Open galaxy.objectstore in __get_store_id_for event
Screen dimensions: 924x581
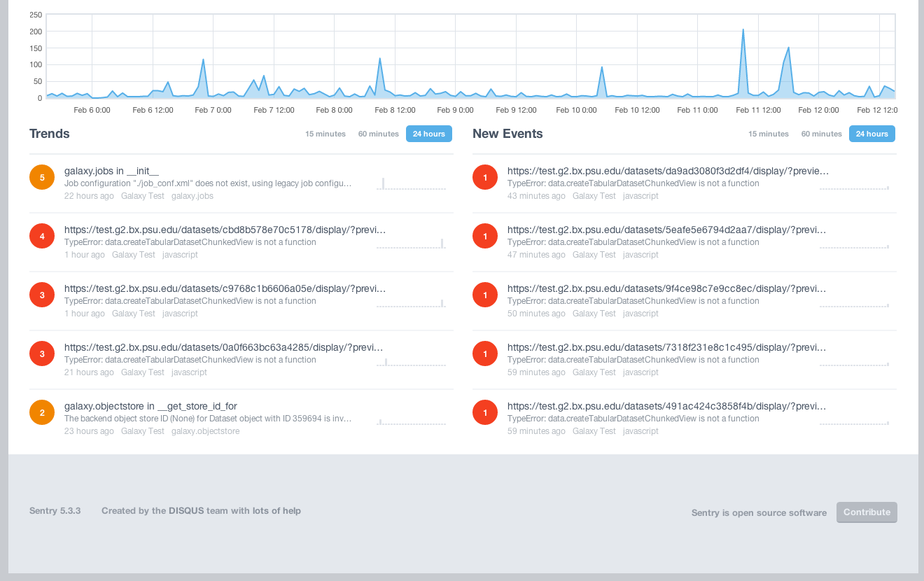click(155, 406)
